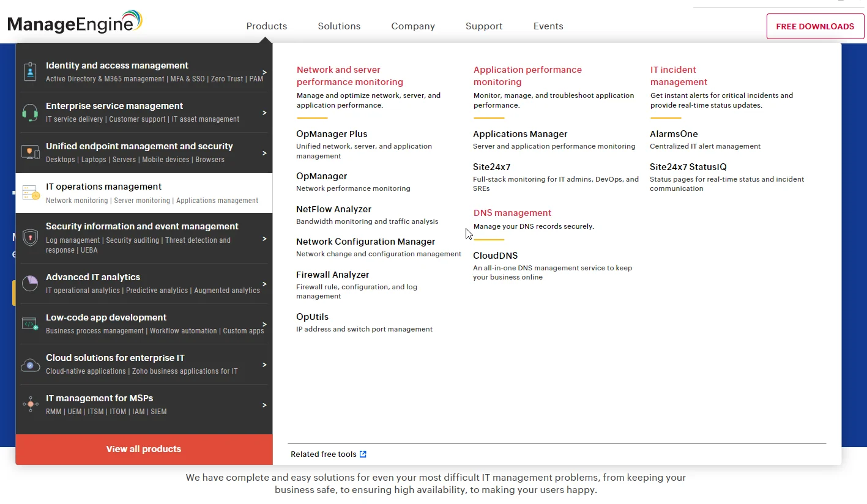This screenshot has width=867, height=504.
Task: Click the IT management for MSPs icon
Action: coord(30,404)
